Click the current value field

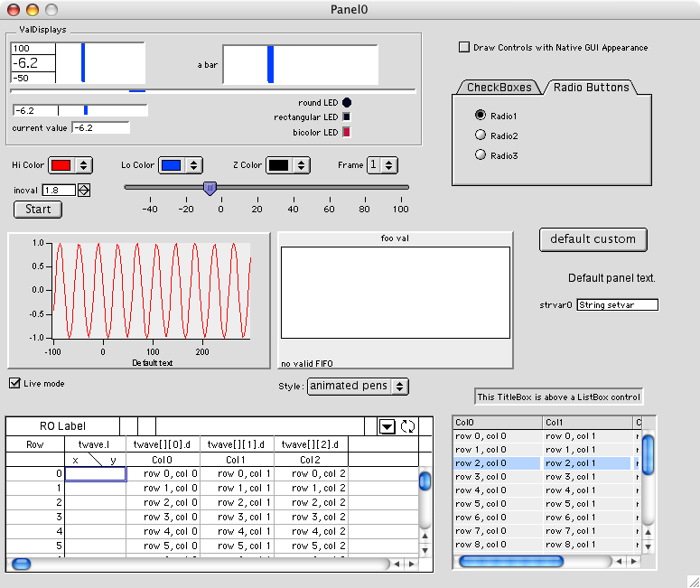pyautogui.click(x=101, y=127)
